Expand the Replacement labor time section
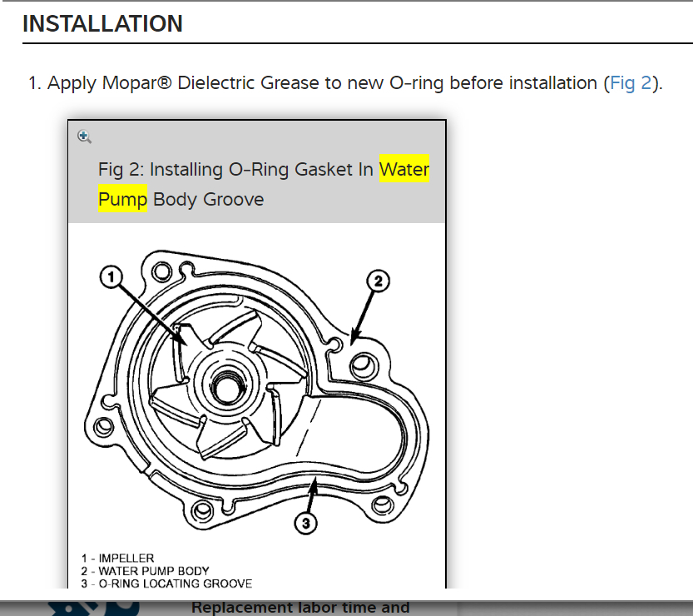 coord(301,607)
